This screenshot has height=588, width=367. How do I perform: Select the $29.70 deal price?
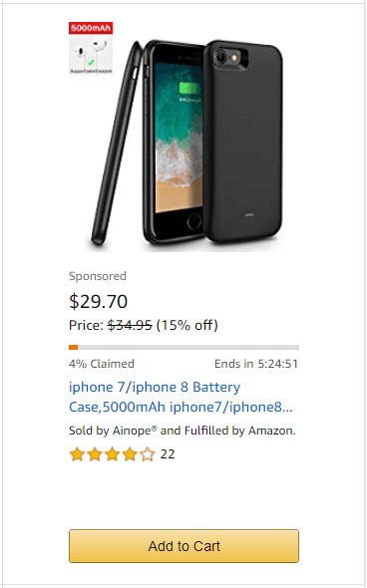99,301
